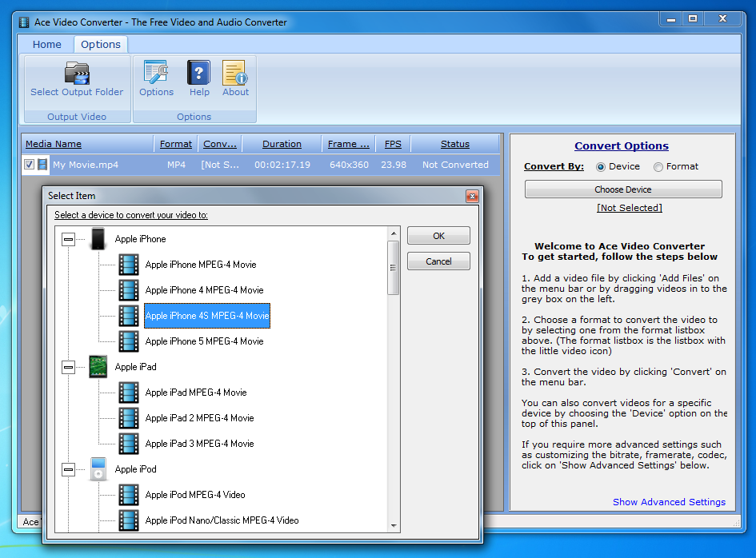Click the Apple iPhone device icon
Viewport: 756px width, 558px height.
pyautogui.click(x=98, y=239)
